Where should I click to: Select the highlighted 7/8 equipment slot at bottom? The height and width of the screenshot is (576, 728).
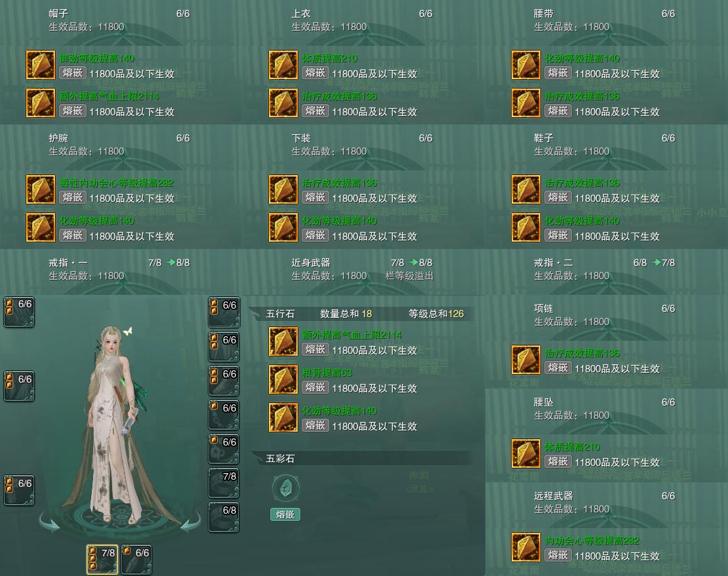tap(102, 560)
